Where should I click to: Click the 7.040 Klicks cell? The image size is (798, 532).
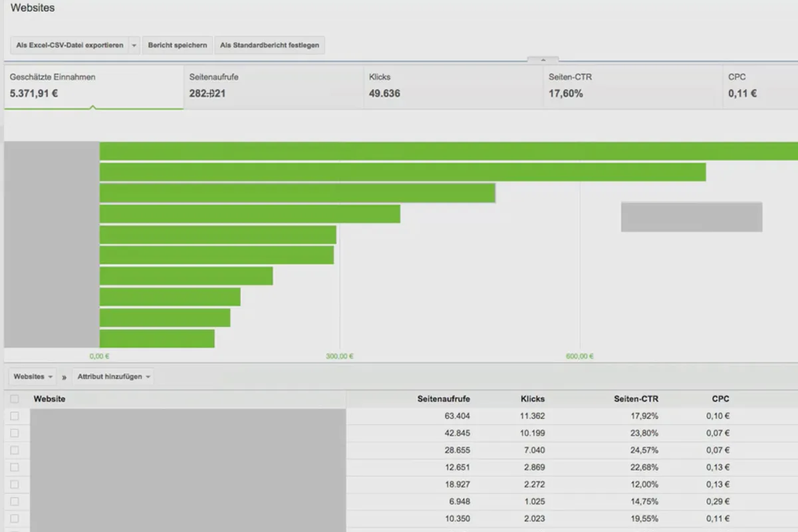coord(534,450)
